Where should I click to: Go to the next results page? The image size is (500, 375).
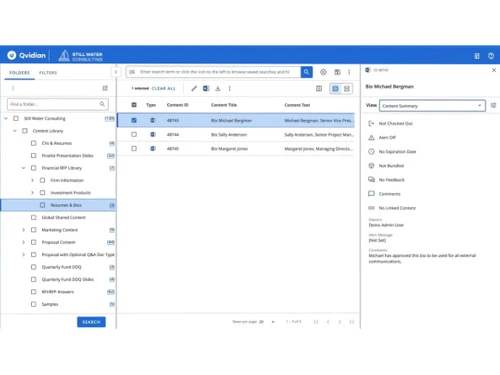point(340,322)
